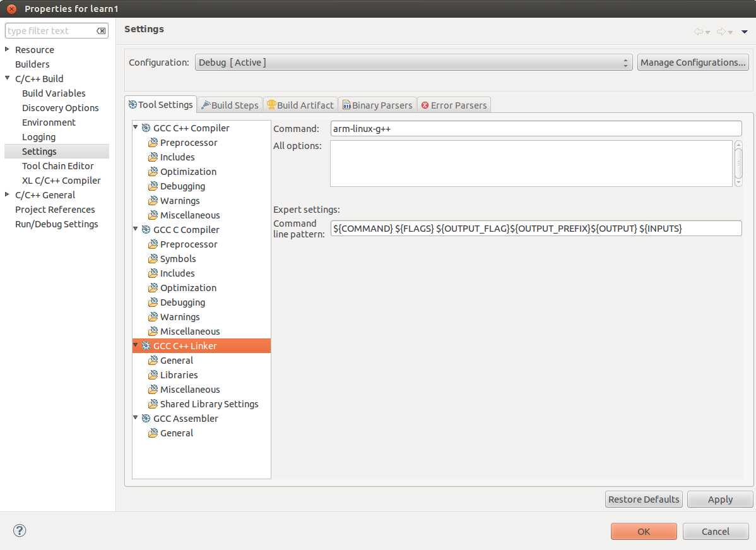The width and height of the screenshot is (756, 550).
Task: Collapse the GCC Assembler node
Action: [136, 417]
